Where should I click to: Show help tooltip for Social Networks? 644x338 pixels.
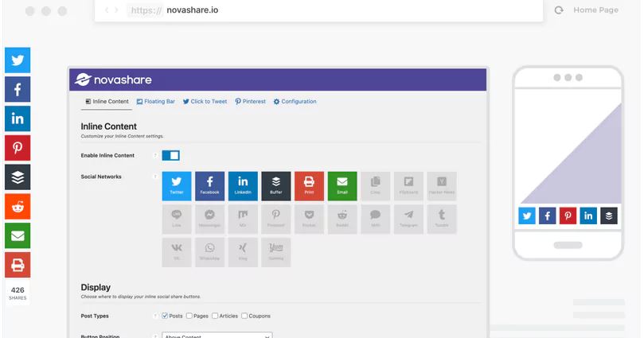(155, 177)
